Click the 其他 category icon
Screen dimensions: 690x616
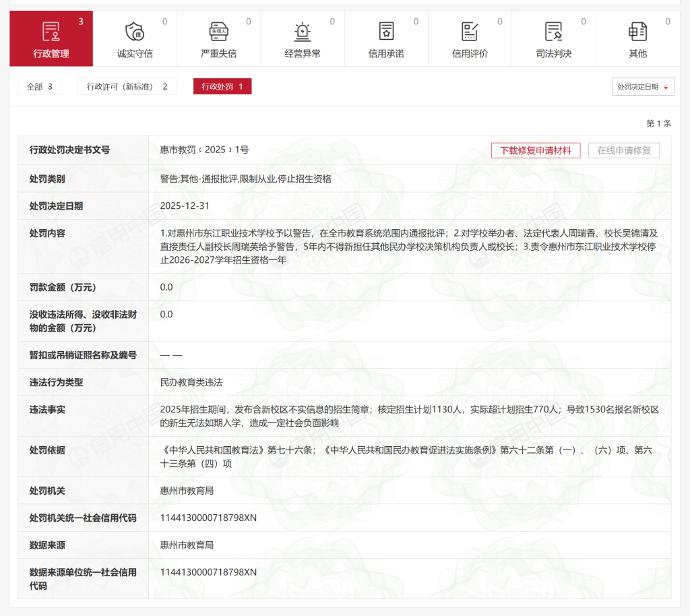click(x=637, y=31)
